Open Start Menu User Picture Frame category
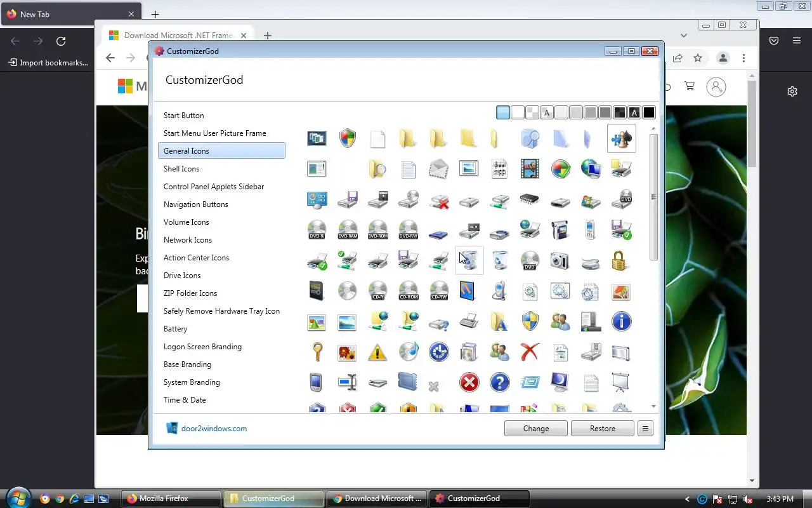Screen dimensions: 812x508 click(x=221, y=133)
